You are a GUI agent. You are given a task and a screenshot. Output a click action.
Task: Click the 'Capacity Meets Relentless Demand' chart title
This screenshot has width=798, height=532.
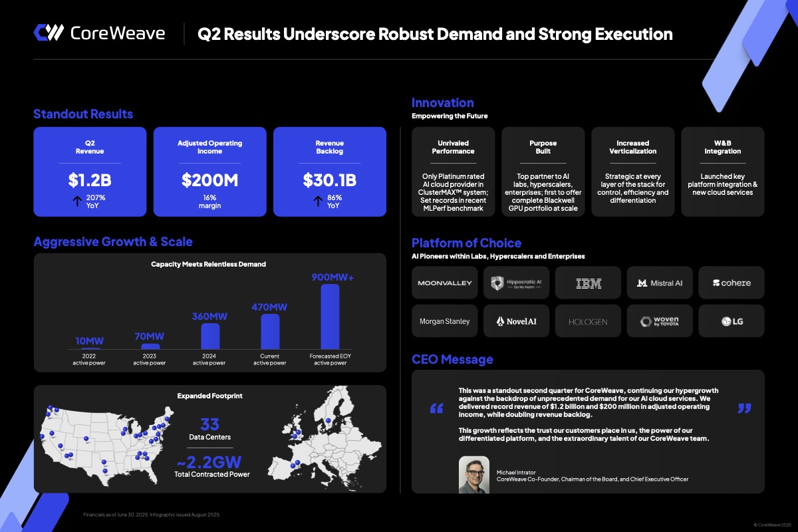tap(209, 264)
